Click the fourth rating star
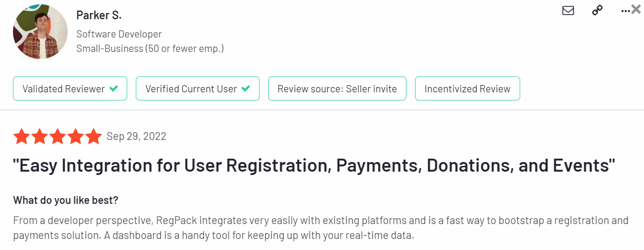 (x=76, y=137)
